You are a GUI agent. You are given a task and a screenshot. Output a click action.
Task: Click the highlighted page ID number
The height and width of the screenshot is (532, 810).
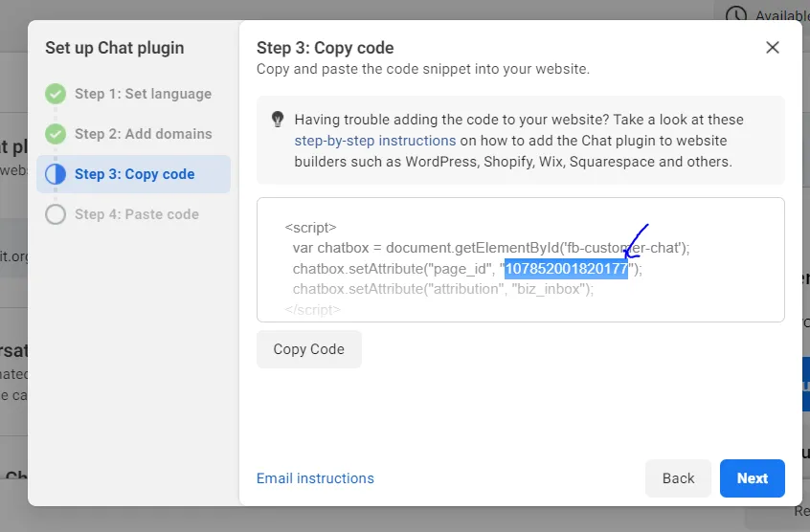coord(566,269)
